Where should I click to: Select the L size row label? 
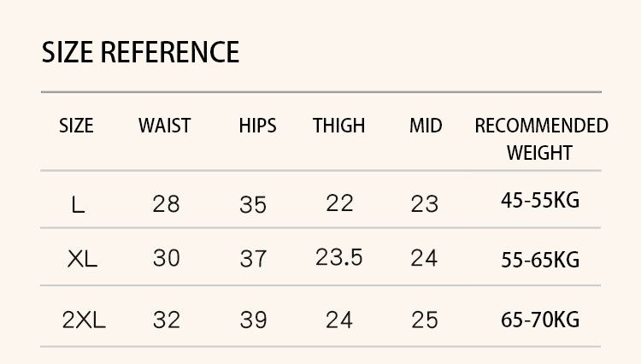tap(78, 205)
